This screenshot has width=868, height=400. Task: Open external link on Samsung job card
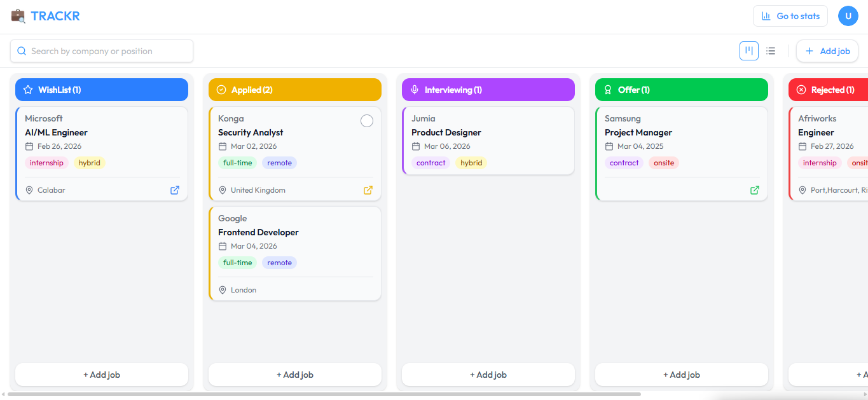tap(755, 190)
